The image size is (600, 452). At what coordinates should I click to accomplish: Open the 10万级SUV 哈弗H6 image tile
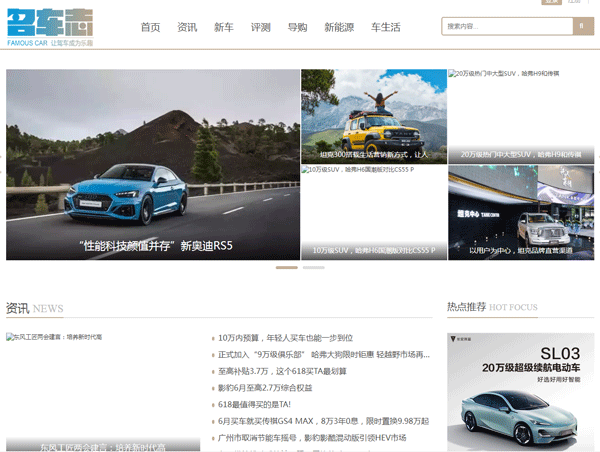click(x=374, y=212)
